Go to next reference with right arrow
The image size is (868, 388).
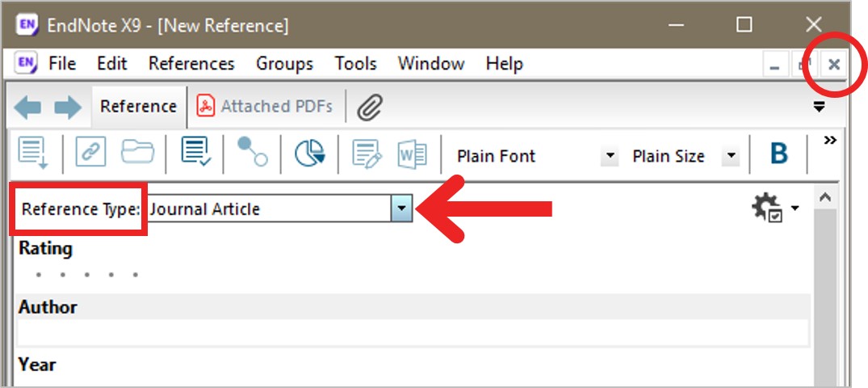pyautogui.click(x=68, y=107)
